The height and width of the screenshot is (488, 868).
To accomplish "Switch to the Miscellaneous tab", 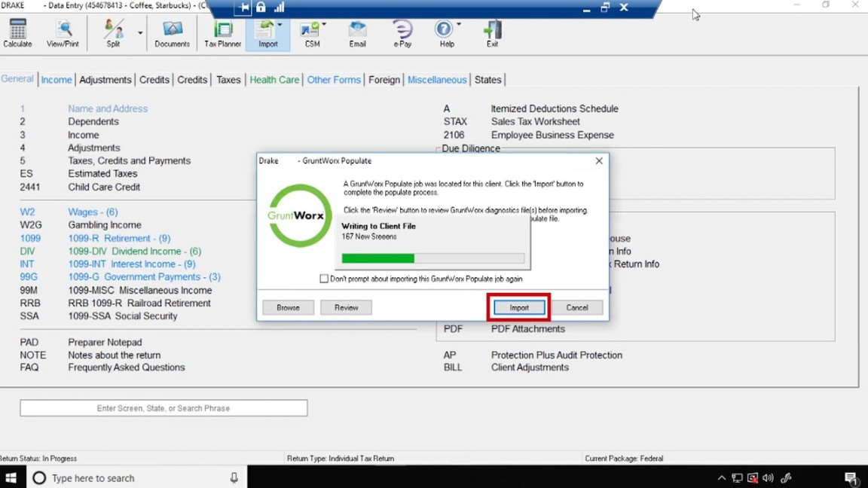I will point(437,80).
